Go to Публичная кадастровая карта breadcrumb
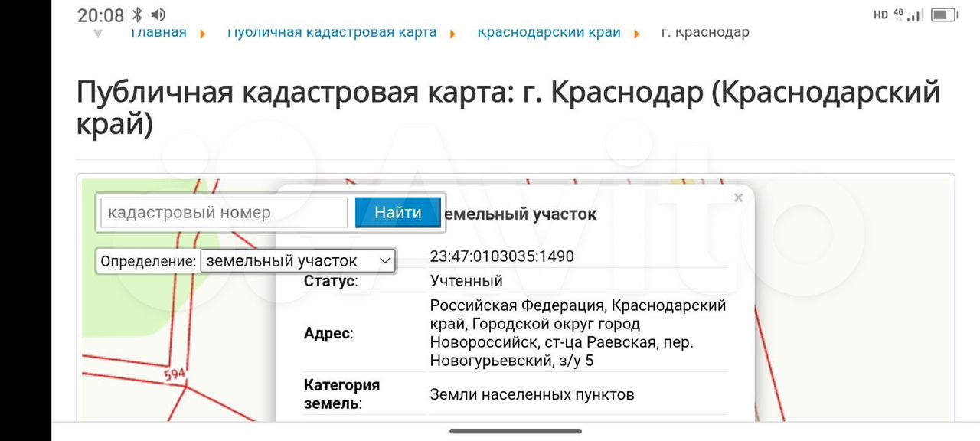 pos(332,32)
